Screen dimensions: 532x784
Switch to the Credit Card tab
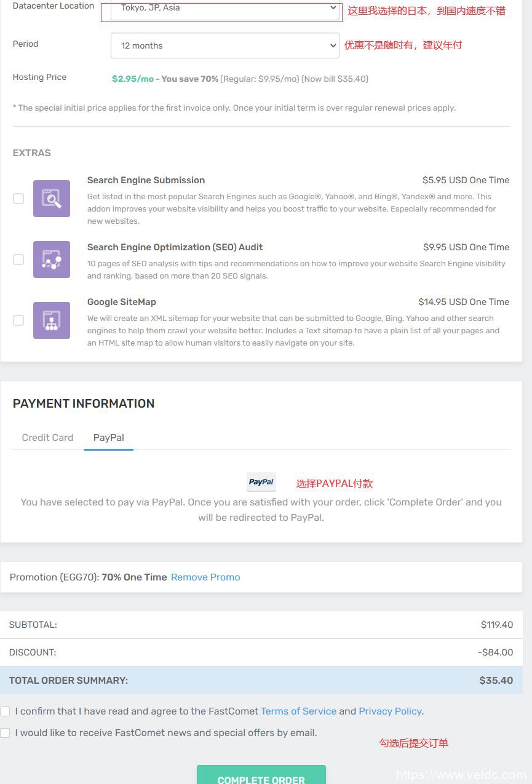(x=47, y=438)
